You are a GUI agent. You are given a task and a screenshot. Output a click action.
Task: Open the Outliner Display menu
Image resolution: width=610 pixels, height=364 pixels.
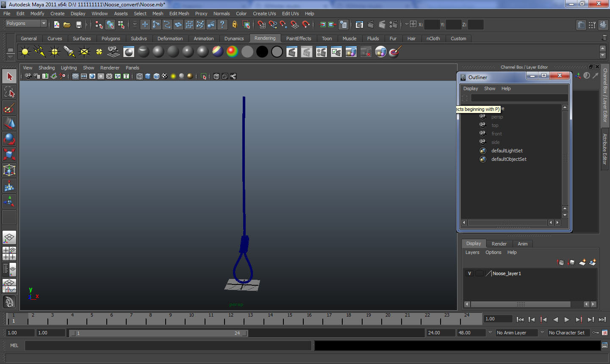click(x=471, y=88)
